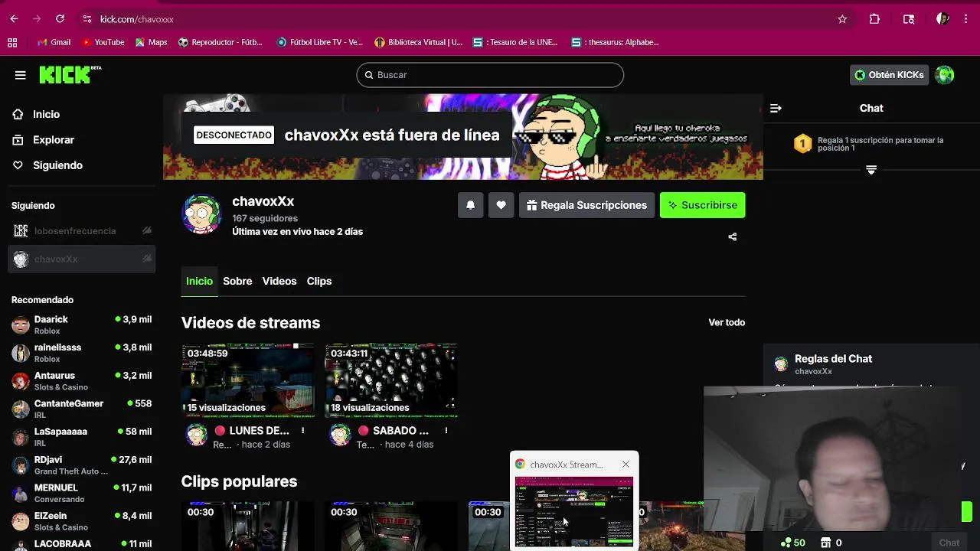Click the share channel icon
Image resolution: width=980 pixels, height=551 pixels.
(733, 237)
